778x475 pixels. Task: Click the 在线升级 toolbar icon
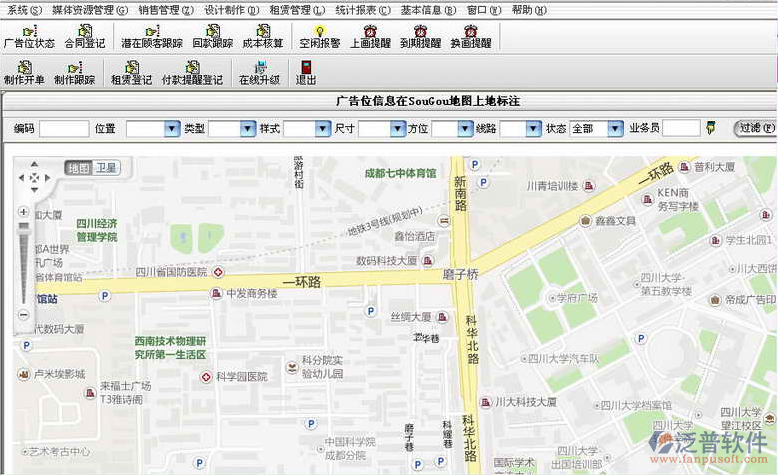pos(259,73)
